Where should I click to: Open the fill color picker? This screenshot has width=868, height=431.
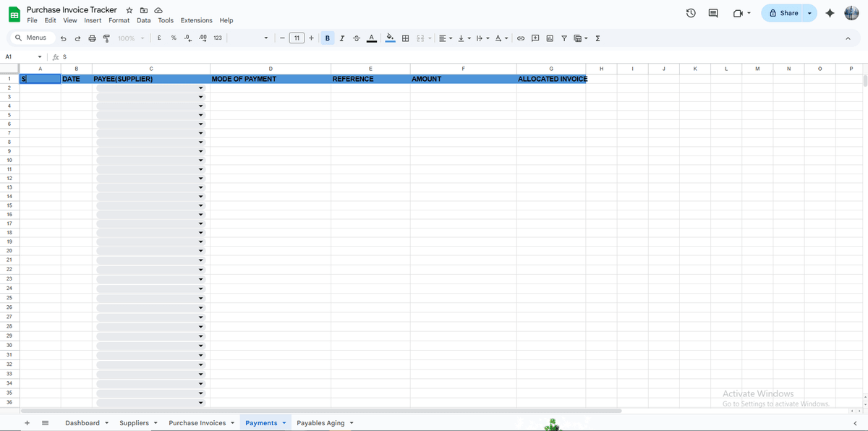coord(391,38)
